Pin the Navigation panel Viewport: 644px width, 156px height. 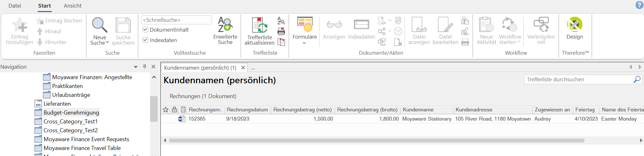144,66
